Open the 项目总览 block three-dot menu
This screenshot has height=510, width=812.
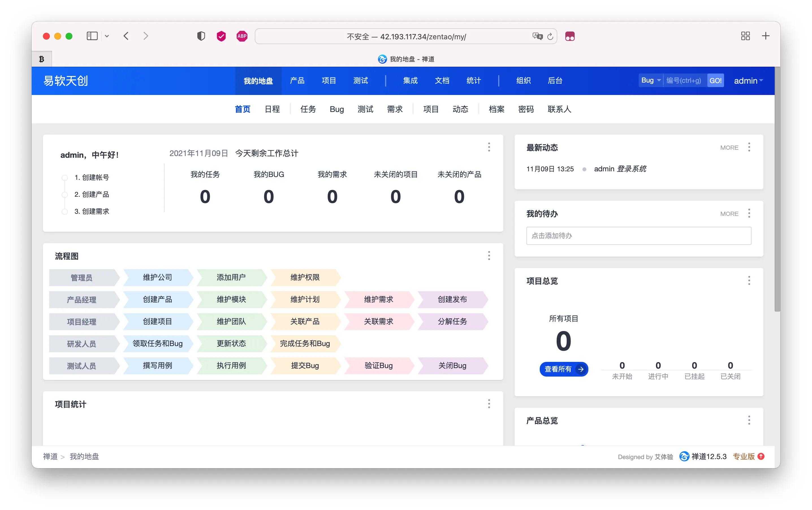coord(749,280)
